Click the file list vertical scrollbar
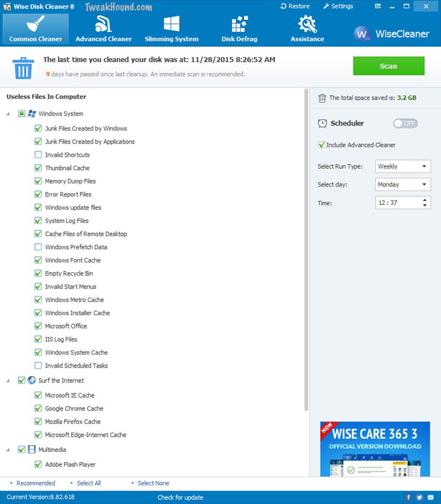Image resolution: width=441 pixels, height=504 pixels. (x=306, y=250)
